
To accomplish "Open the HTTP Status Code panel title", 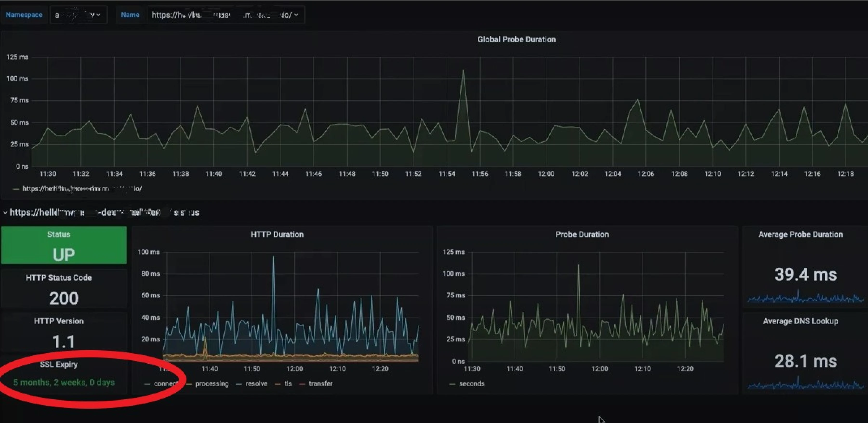I will pyautogui.click(x=59, y=278).
